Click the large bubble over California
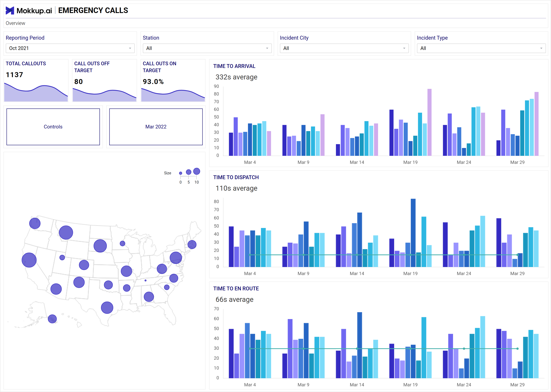551x392 pixels. tap(29, 260)
